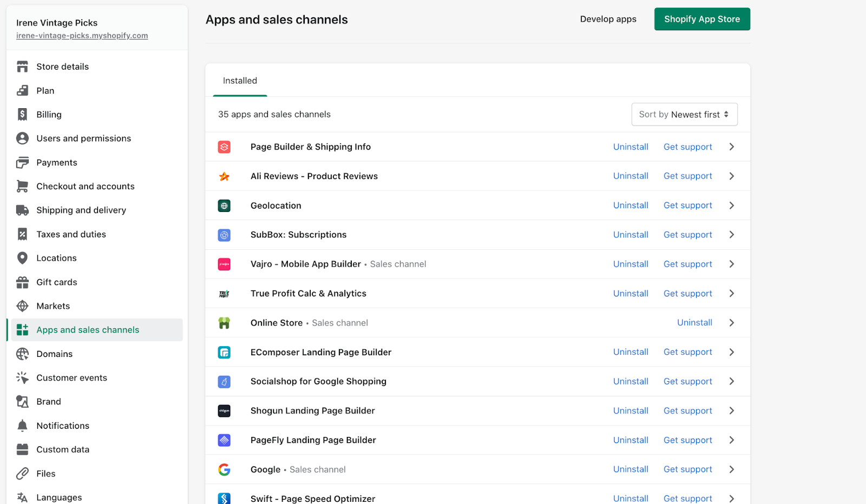Click the Taxes and duties receipt icon
The image size is (866, 504).
22,234
